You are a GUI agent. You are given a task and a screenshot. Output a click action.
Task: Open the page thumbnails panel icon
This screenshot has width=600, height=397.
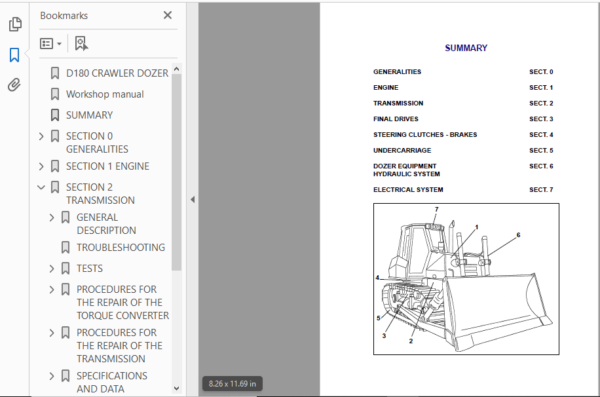point(15,24)
